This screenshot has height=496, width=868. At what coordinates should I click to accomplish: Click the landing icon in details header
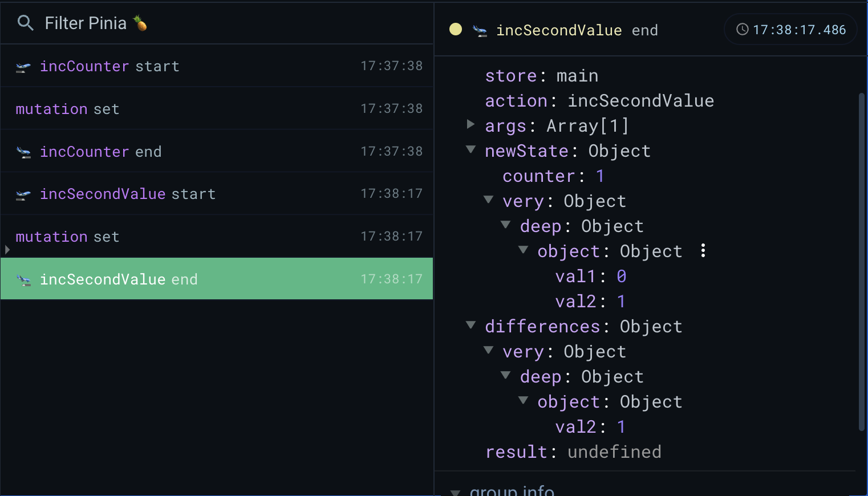coord(480,31)
